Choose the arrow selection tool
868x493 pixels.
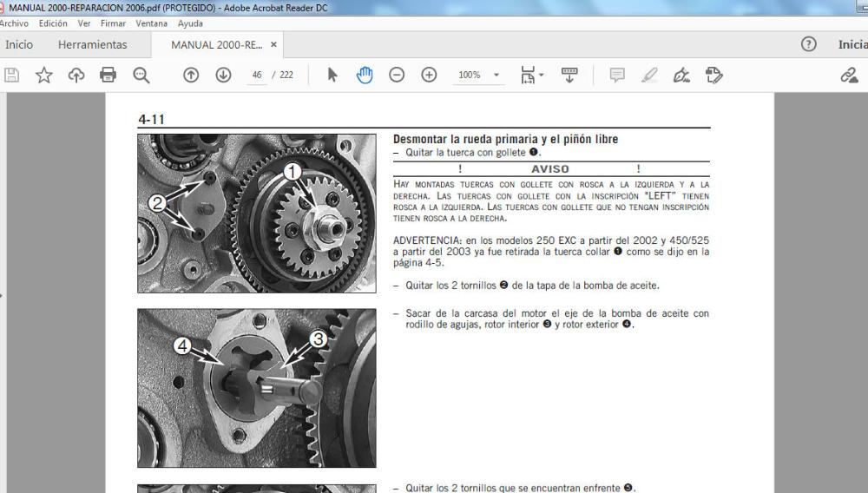coord(332,75)
